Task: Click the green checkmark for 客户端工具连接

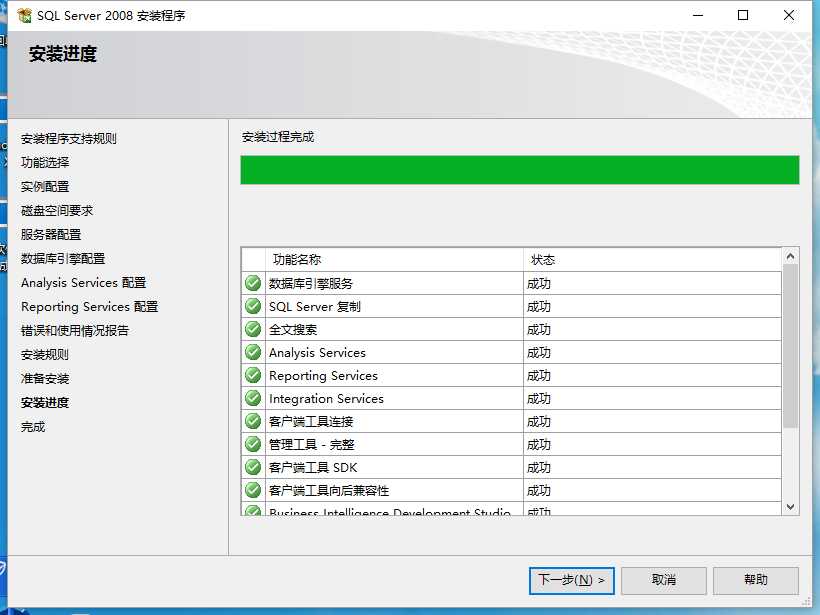Action: (253, 421)
